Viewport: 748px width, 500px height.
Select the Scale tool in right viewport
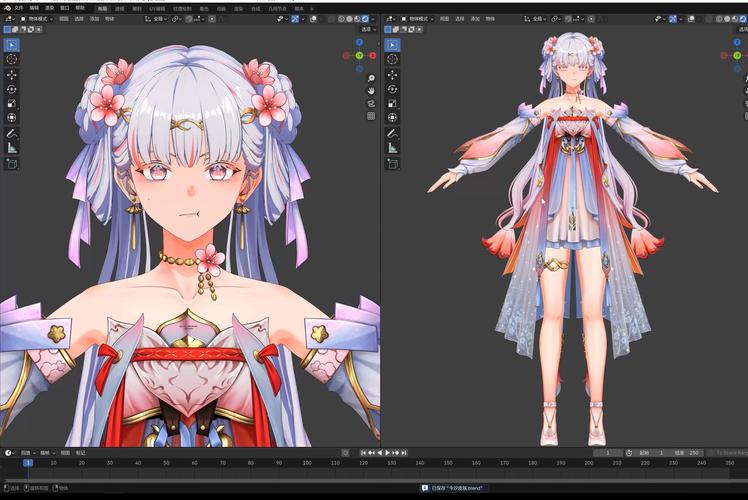[392, 104]
